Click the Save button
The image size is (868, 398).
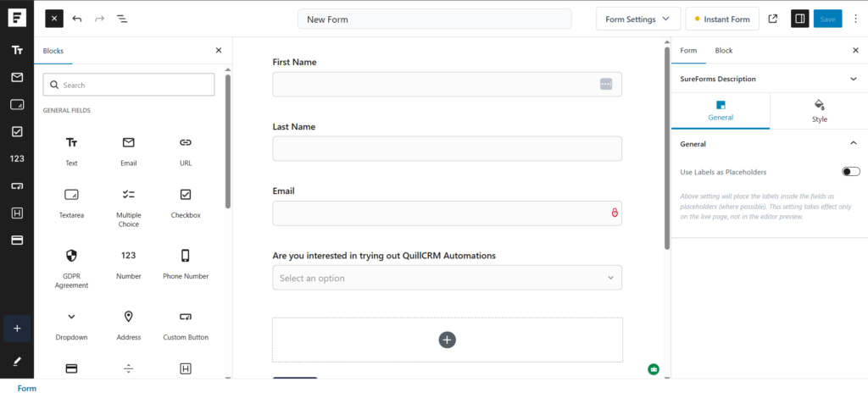coord(827,19)
